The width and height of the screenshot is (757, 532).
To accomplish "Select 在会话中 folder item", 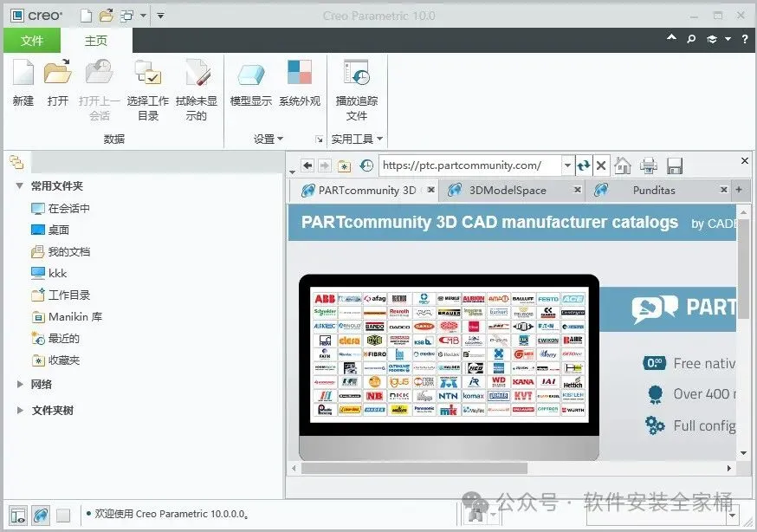I will pyautogui.click(x=61, y=208).
